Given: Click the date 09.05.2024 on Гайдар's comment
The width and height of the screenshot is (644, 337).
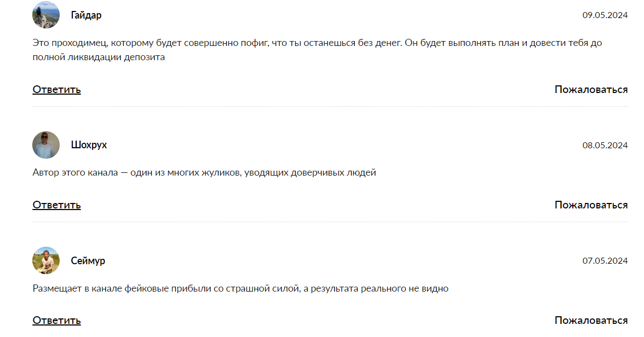Looking at the screenshot, I should (x=605, y=15).
